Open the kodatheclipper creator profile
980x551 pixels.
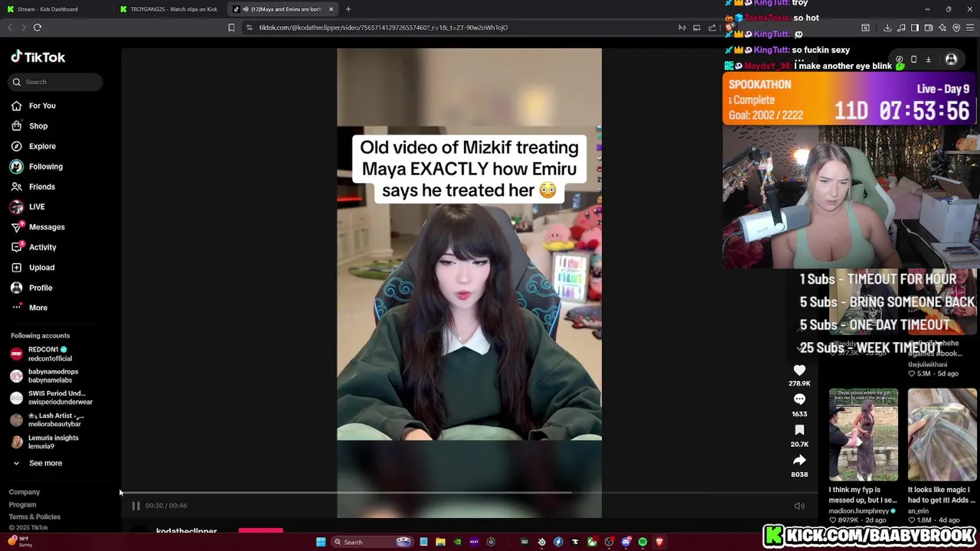coord(186,530)
